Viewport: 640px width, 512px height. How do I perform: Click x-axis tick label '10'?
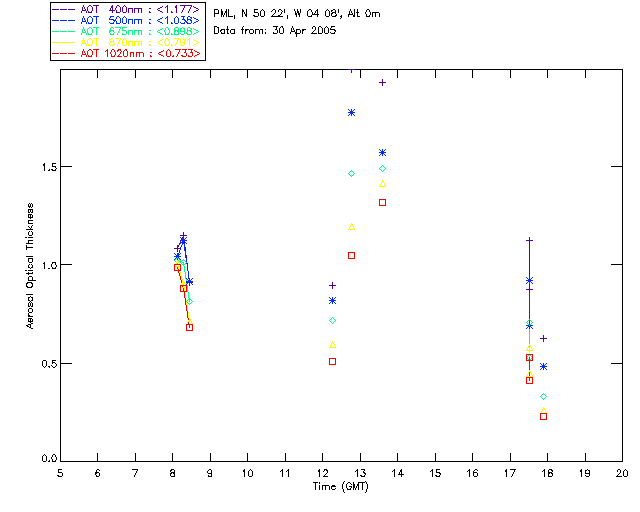pos(247,473)
